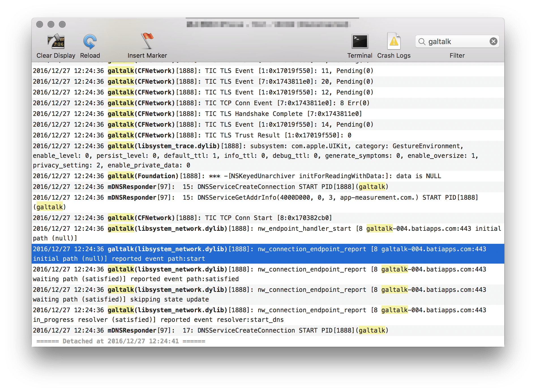The height and width of the screenshot is (392, 536).
Task: Click the Reload label
Action: point(90,56)
